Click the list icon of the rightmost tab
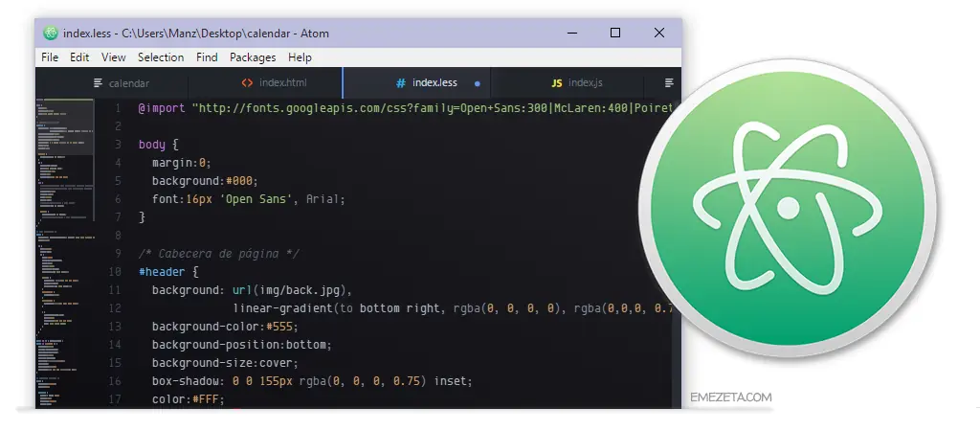The width and height of the screenshot is (980, 431). tap(669, 82)
